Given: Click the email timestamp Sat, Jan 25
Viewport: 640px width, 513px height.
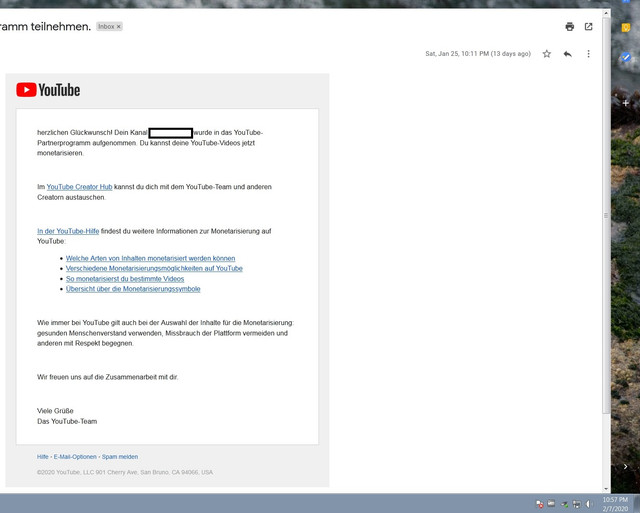Looking at the screenshot, I should coord(478,54).
